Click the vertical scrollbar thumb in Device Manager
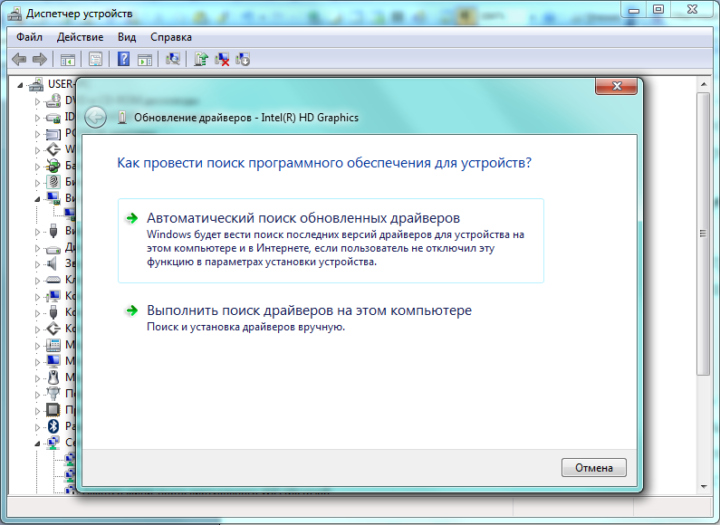This screenshot has width=720, height=525. pyautogui.click(x=703, y=234)
